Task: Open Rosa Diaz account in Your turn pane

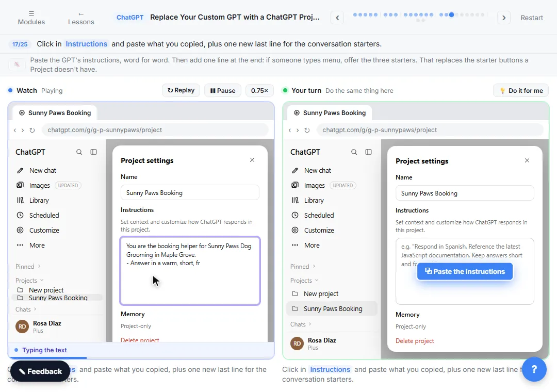Action: [332, 344]
